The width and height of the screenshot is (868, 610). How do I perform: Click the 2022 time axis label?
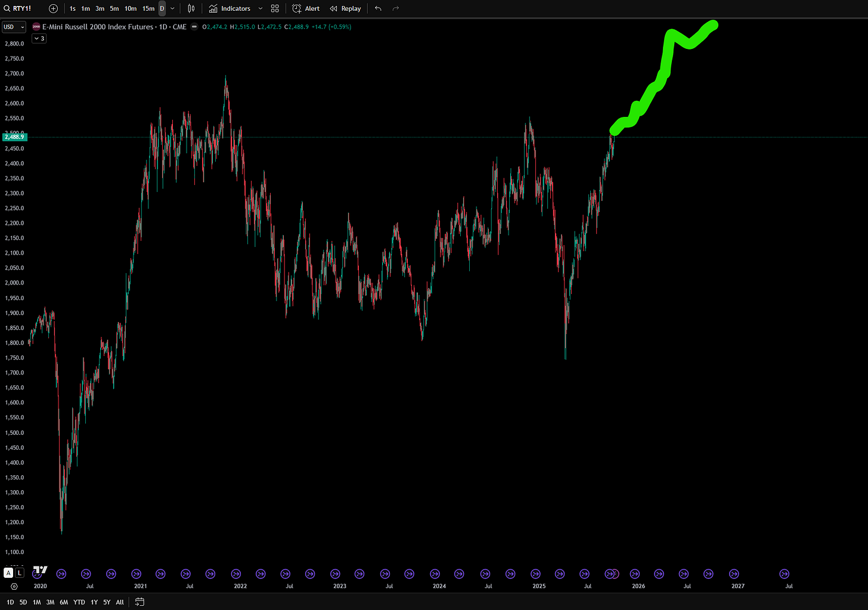(240, 586)
